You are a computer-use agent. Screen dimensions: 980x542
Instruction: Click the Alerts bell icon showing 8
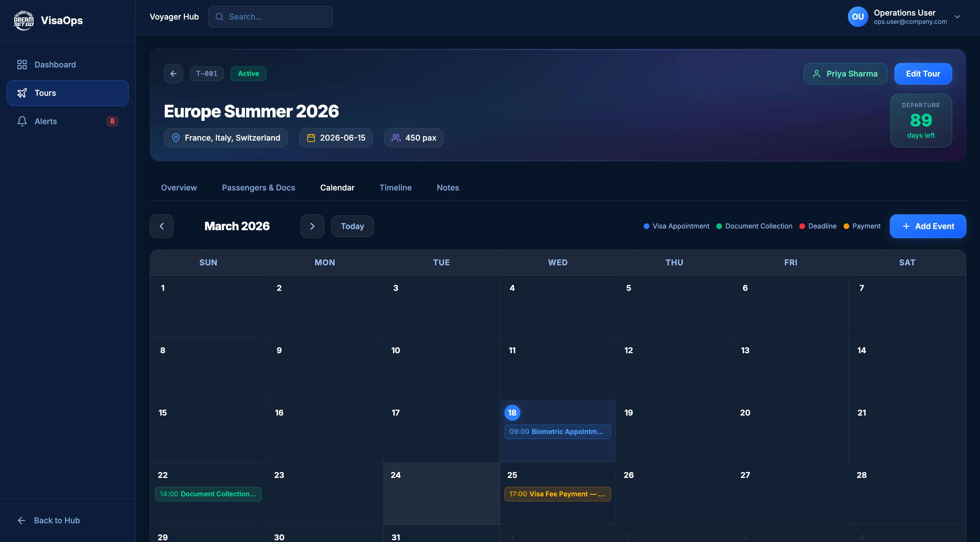coord(22,121)
